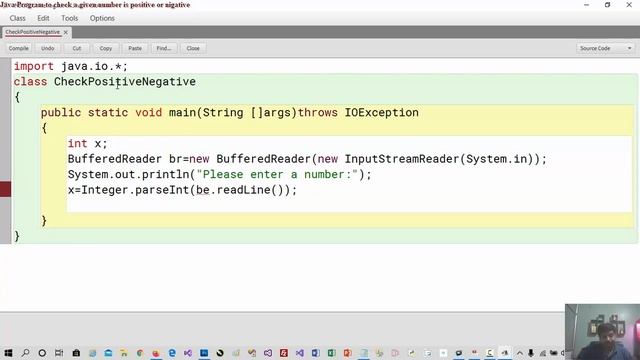640x360 pixels.
Task: Click the Compile button
Action: pyautogui.click(x=19, y=48)
